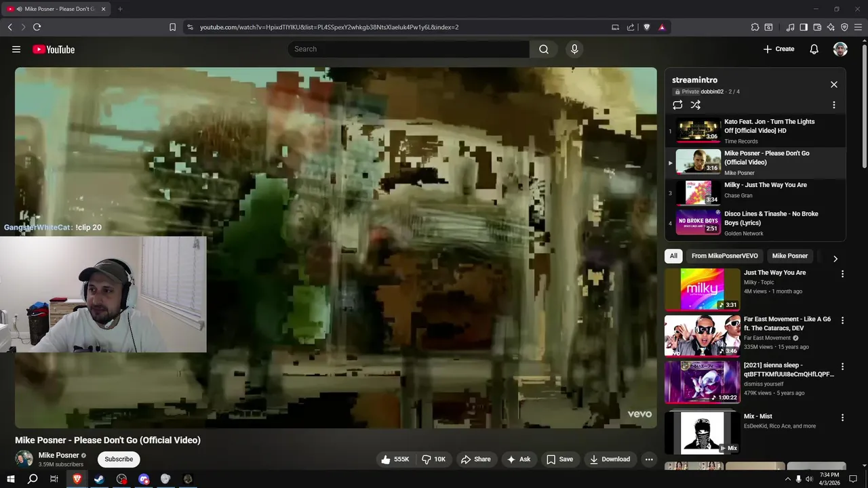Share this page from address bar
The width and height of the screenshot is (868, 488).
[631, 27]
